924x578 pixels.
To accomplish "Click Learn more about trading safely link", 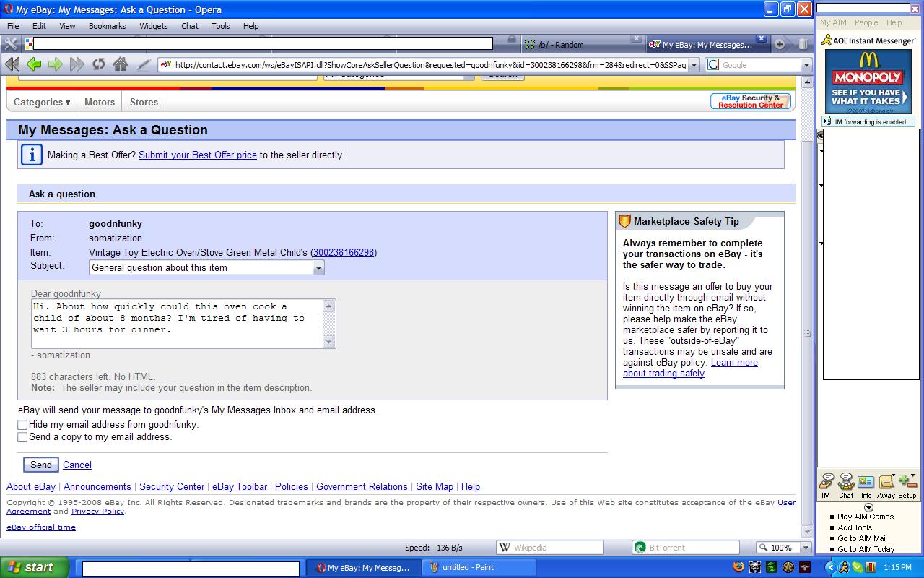I will tap(690, 368).
